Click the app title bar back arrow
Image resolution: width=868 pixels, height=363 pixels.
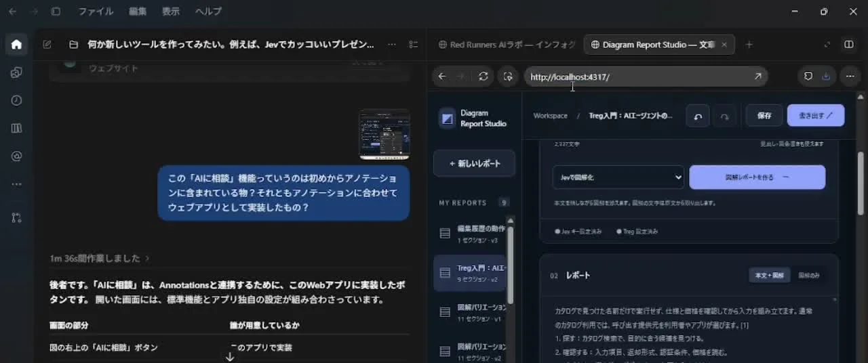12,12
